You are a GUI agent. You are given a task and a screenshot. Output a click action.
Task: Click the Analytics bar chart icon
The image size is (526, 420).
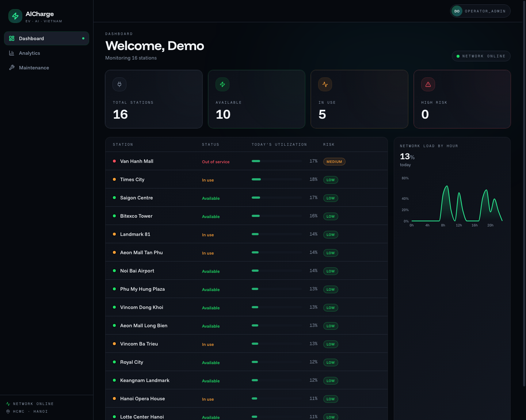[12, 53]
